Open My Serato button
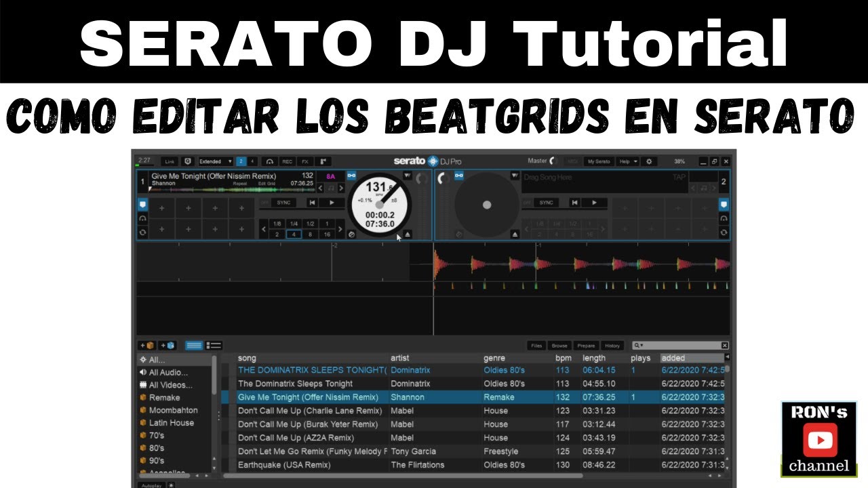The width and height of the screenshot is (868, 488). [x=599, y=161]
